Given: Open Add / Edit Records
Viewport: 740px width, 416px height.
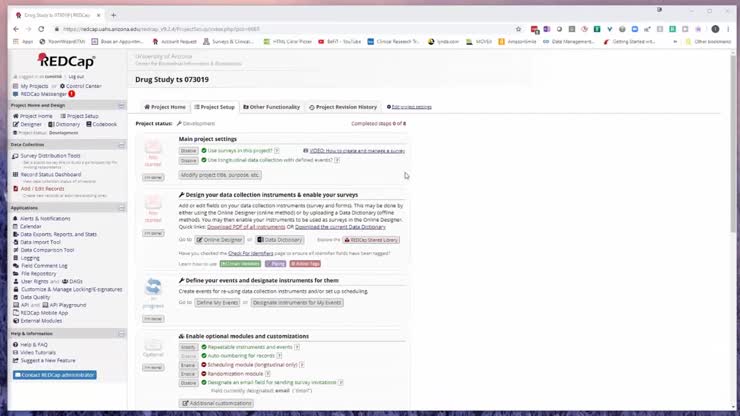Looking at the screenshot, I should tap(42, 188).
